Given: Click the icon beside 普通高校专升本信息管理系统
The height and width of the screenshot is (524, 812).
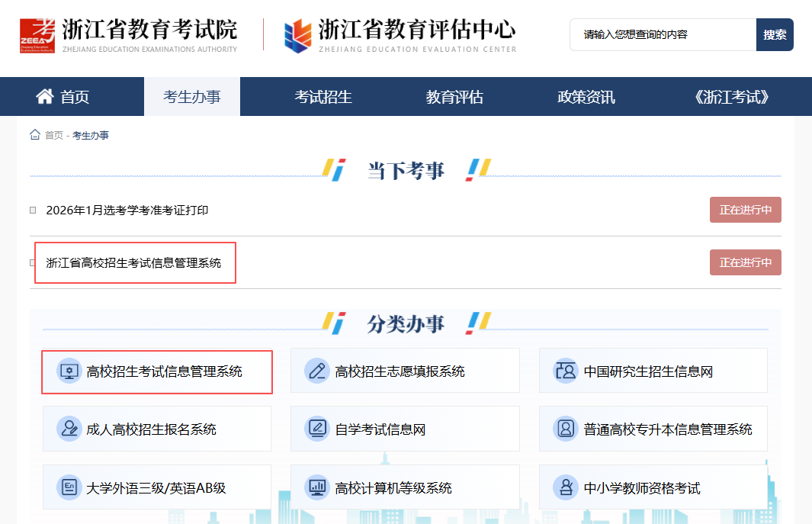Looking at the screenshot, I should pos(566,429).
